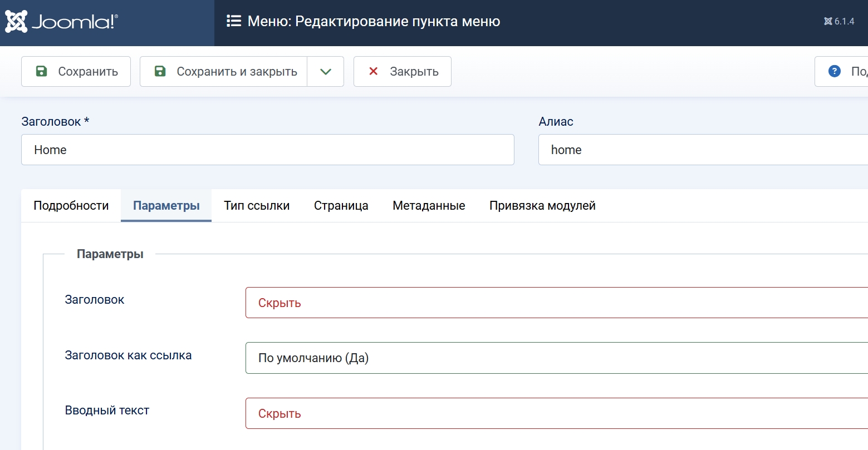
Task: Click the Joomla version 6.1.4 badge
Action: click(839, 21)
